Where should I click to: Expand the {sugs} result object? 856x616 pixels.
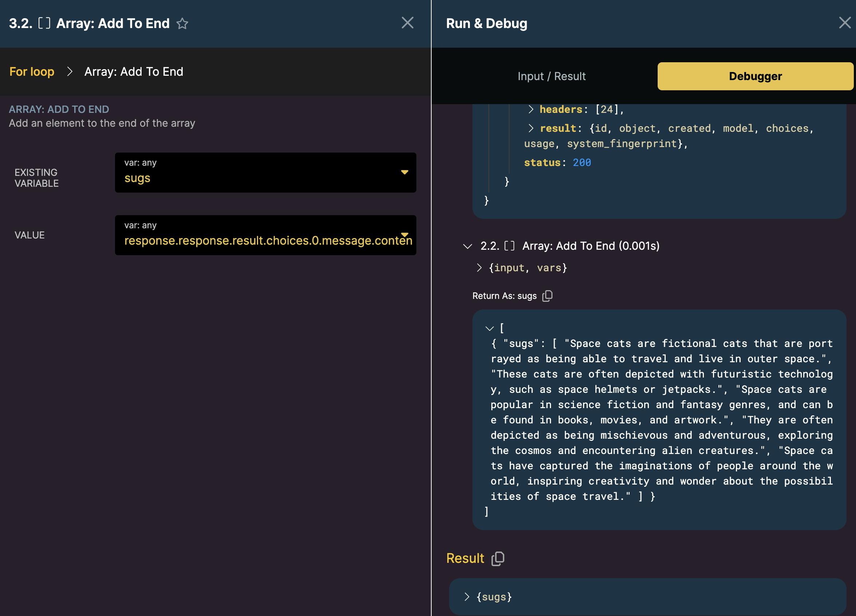[467, 597]
